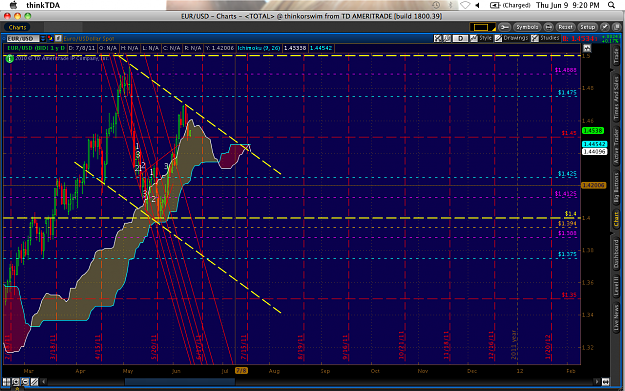This screenshot has height=391, width=625.
Task: Click the $1.475 cyan level label
Action: pos(567,92)
